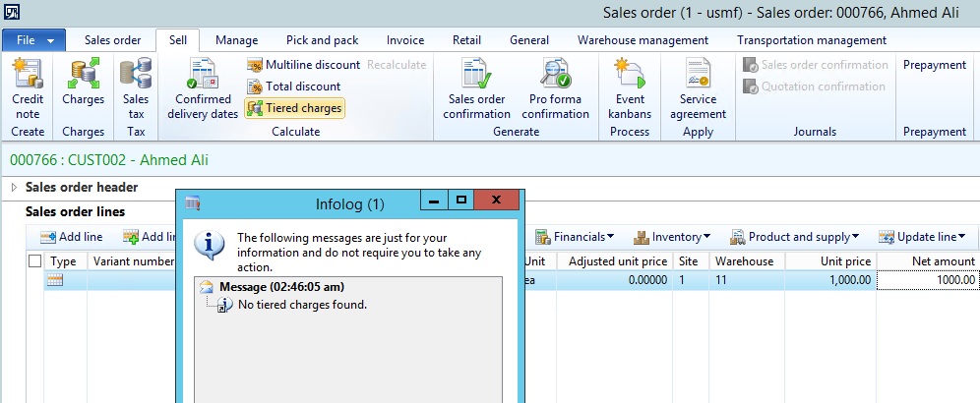Image resolution: width=980 pixels, height=403 pixels.
Task: Click the Tiered charges button
Action: [x=294, y=107]
